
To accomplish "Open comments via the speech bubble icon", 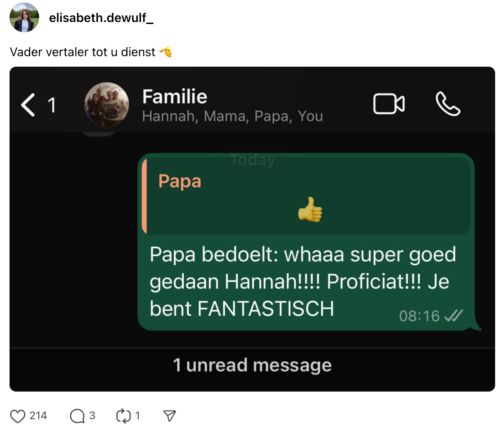I will coord(77,416).
